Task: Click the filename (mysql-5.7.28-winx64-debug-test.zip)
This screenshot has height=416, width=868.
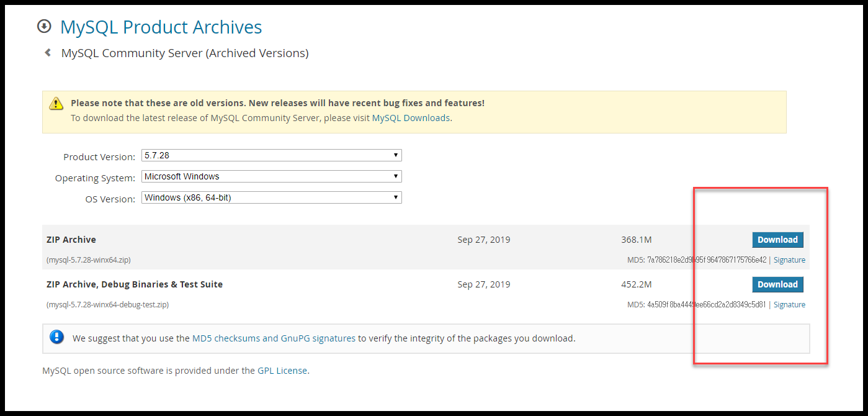Action: 108,305
